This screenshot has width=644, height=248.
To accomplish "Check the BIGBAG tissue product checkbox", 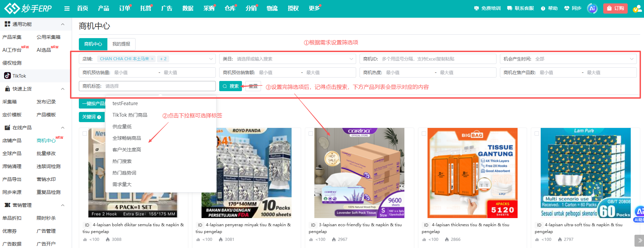I will pos(424,134).
